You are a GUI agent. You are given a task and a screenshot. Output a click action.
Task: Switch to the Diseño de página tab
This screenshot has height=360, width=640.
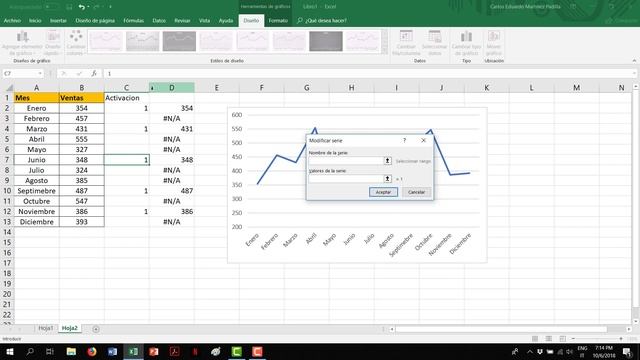pos(95,20)
